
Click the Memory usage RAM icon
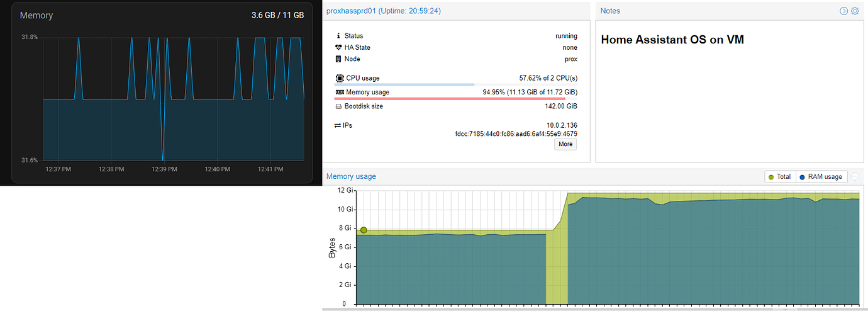(339, 92)
